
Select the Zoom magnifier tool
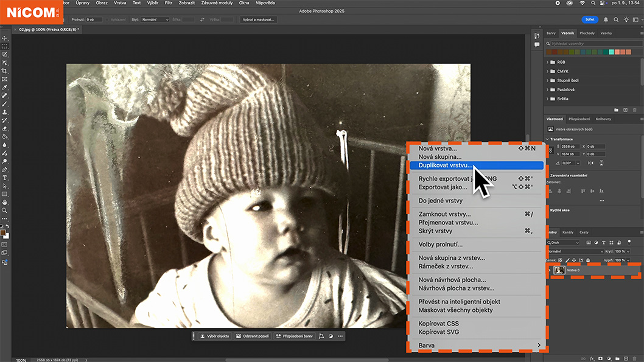(5, 211)
